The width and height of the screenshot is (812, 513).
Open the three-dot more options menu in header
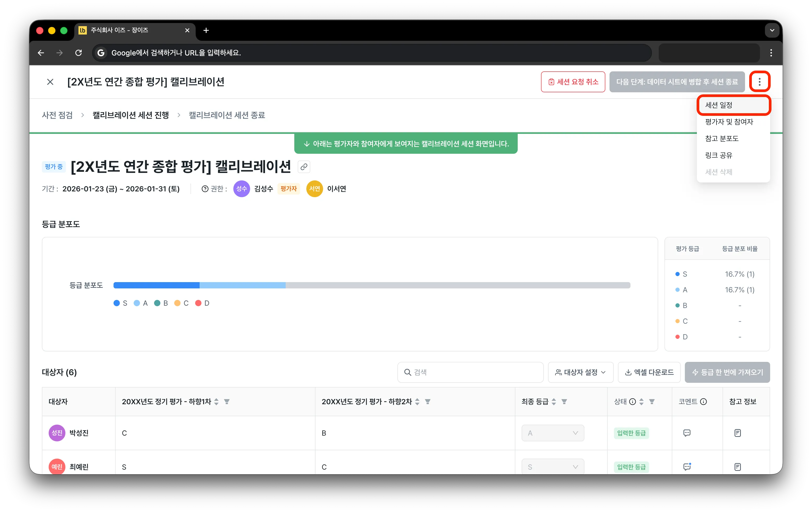click(x=759, y=82)
